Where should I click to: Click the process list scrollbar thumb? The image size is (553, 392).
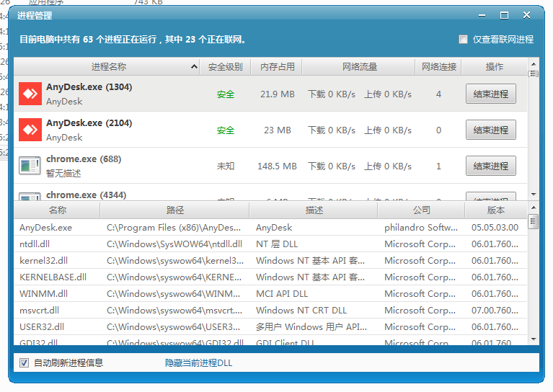534,73
